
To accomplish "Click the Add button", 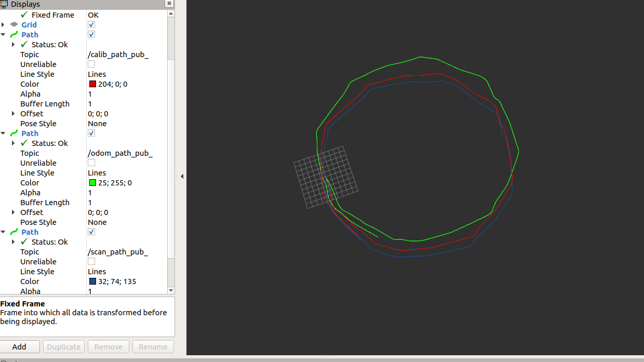I will [x=19, y=346].
